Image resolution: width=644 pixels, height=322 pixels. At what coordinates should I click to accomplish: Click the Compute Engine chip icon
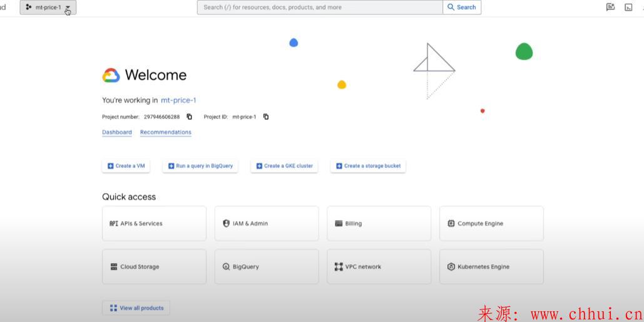[451, 223]
